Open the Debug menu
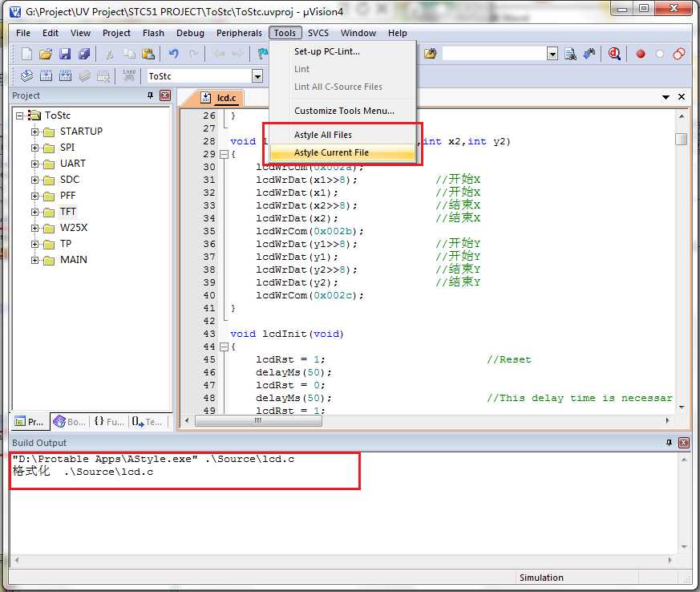 (190, 33)
